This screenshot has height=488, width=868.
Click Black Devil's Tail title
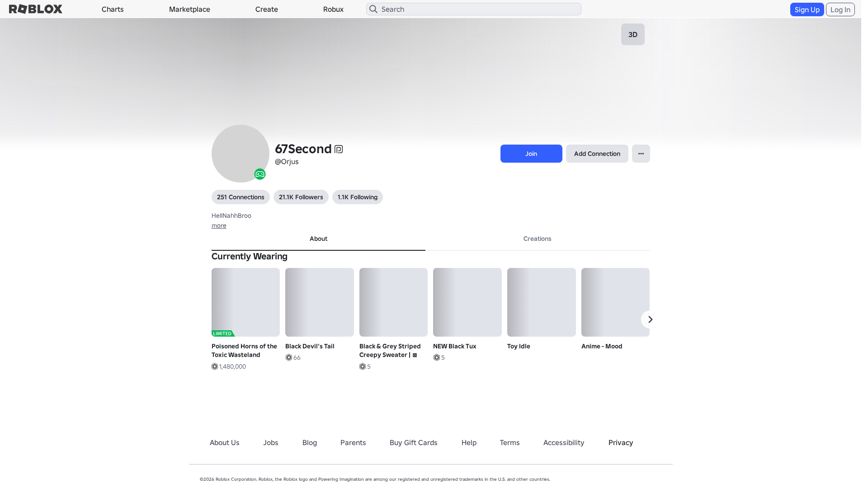pos(310,346)
